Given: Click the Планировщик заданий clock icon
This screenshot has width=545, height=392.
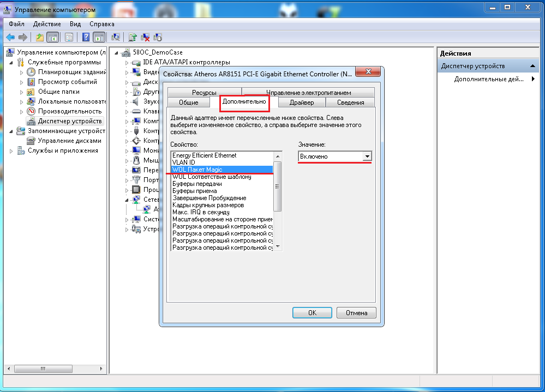Looking at the screenshot, I should pyautogui.click(x=31, y=72).
